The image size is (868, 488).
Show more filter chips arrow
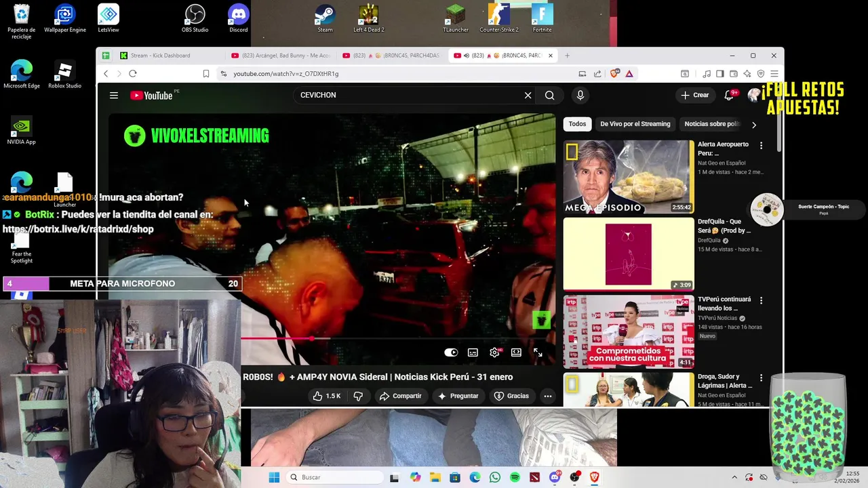point(753,125)
